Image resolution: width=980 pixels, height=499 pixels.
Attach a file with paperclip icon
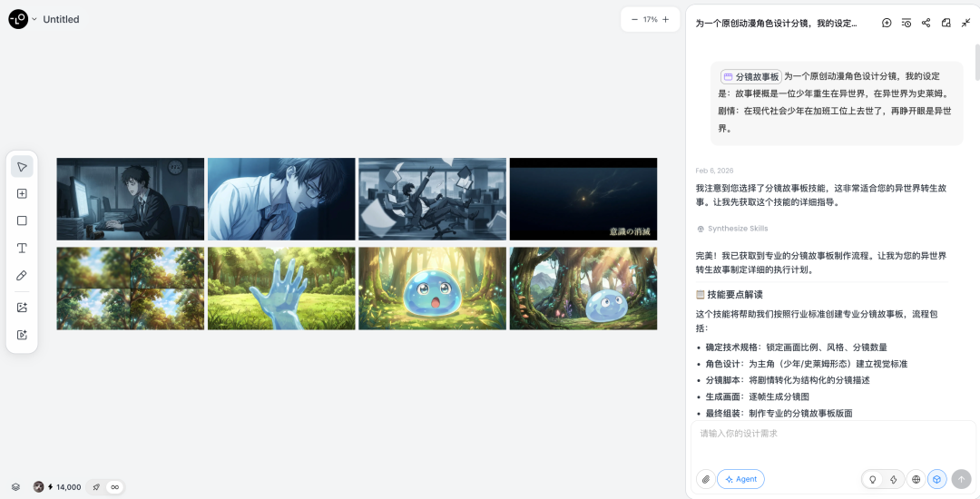click(706, 479)
